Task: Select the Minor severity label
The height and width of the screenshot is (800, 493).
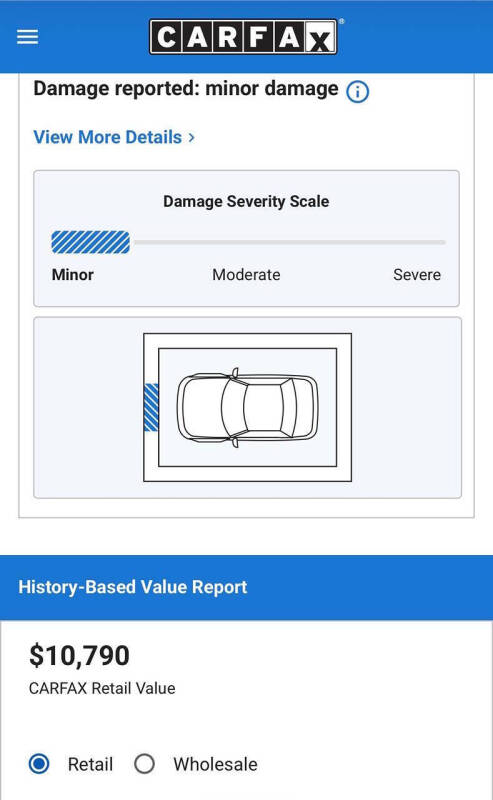Action: 72,275
